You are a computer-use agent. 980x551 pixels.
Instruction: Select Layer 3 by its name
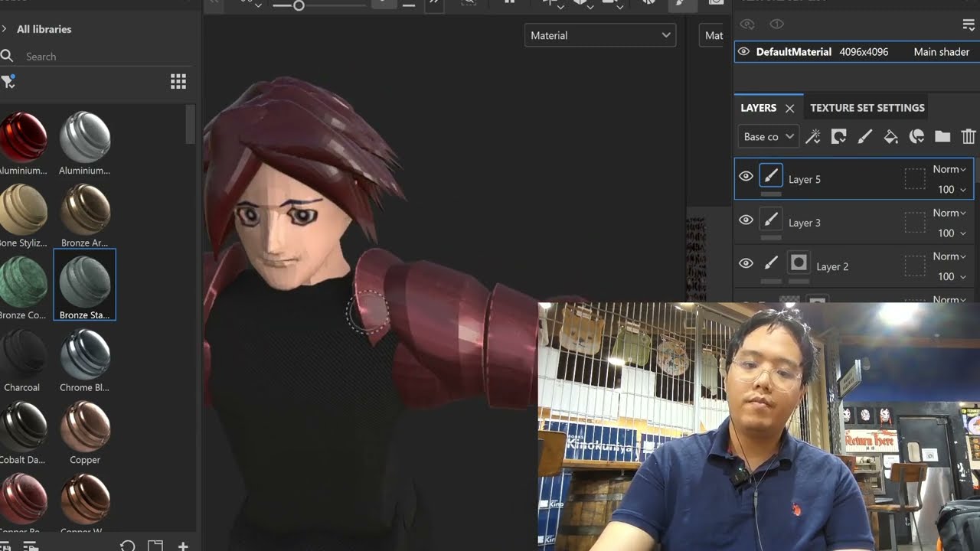click(x=805, y=223)
